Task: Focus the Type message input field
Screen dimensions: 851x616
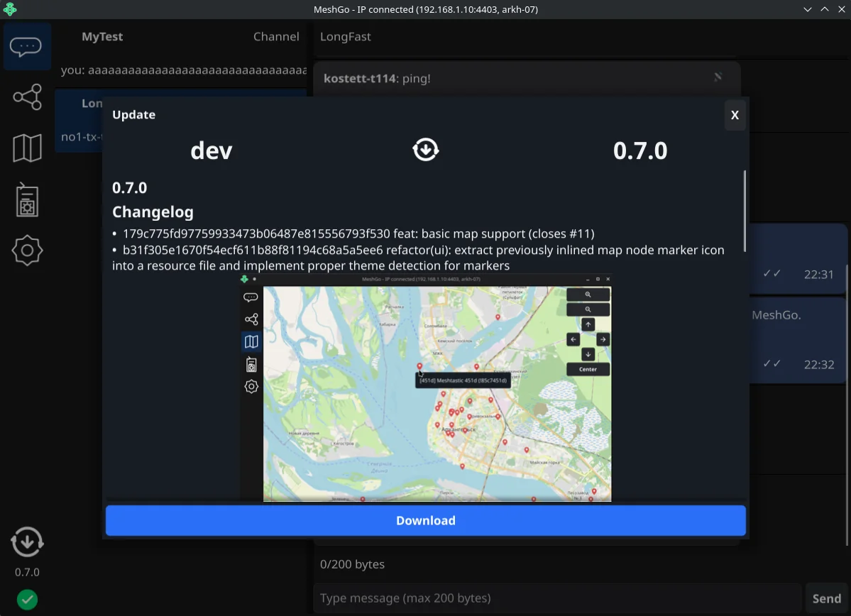Action: tap(557, 598)
